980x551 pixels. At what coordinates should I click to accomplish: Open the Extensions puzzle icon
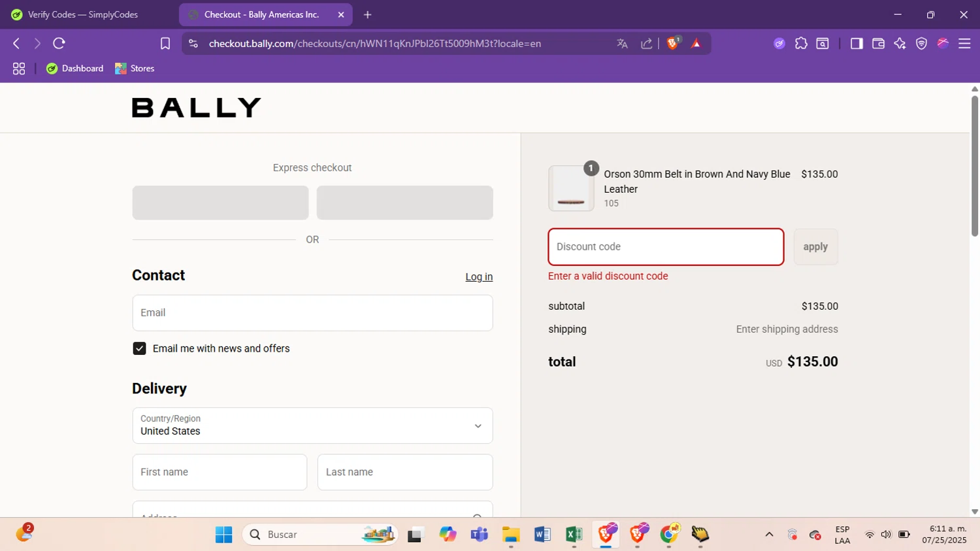coord(801,43)
